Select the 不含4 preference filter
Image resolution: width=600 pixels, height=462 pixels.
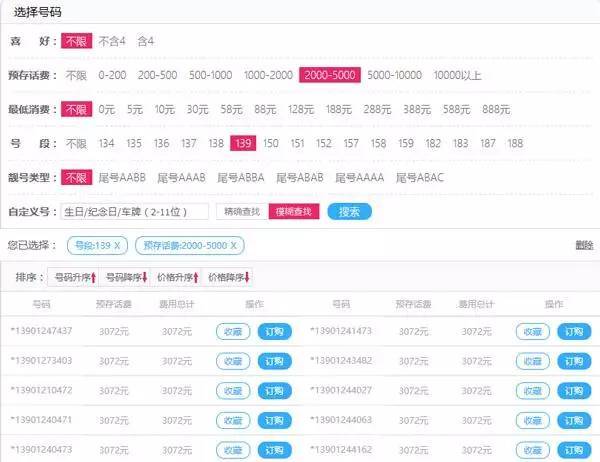click(x=112, y=41)
